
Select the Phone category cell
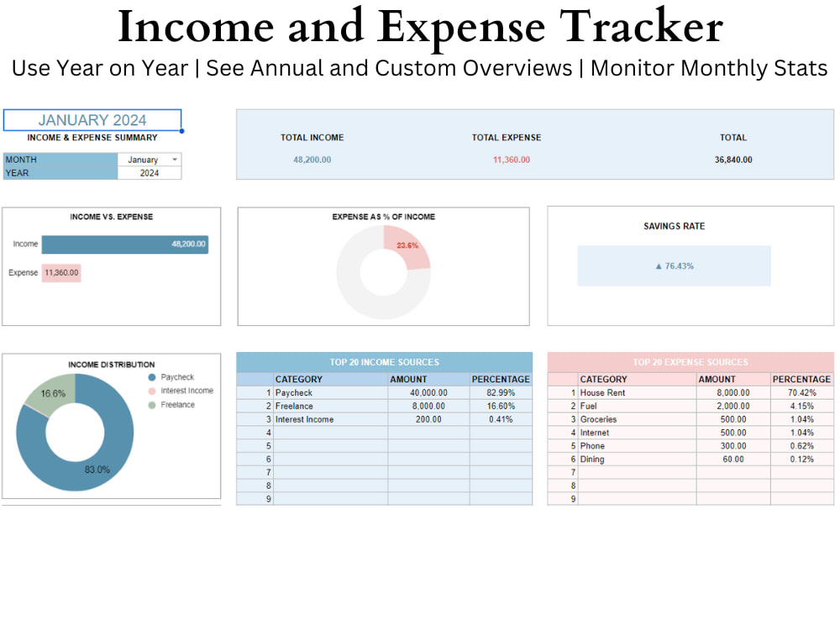(637, 446)
